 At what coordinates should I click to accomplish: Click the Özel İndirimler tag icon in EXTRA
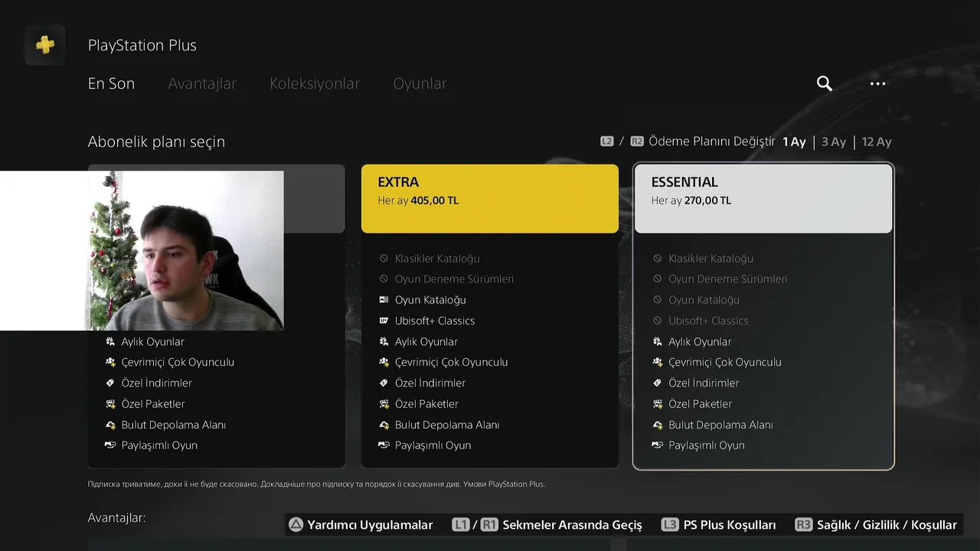click(x=384, y=383)
